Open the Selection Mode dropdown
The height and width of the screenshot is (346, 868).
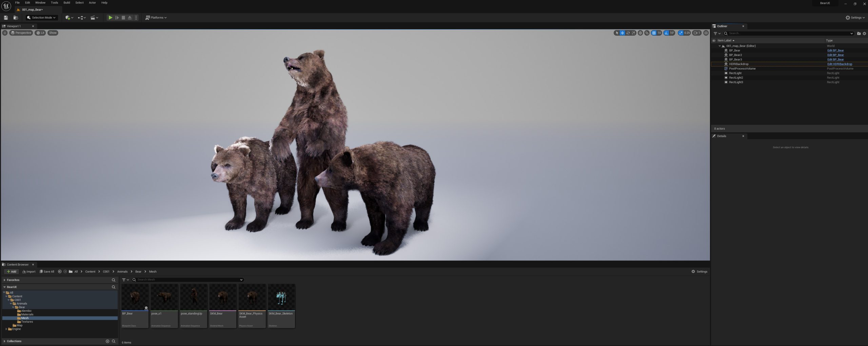[x=41, y=18]
